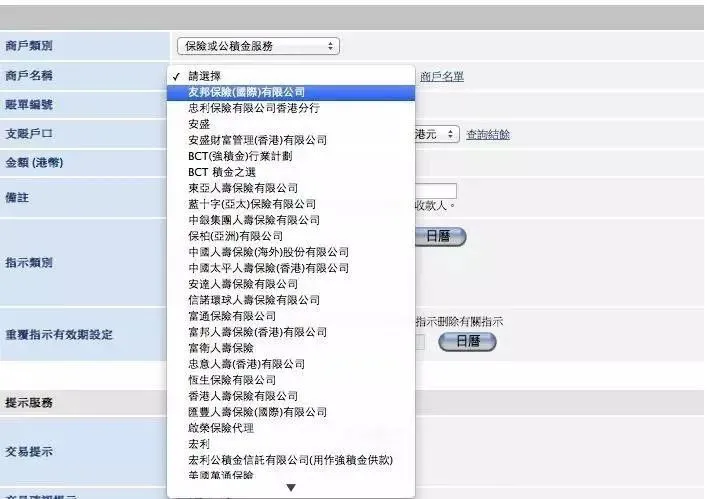Choose 安達人壽保險有限公司 option
The width and height of the screenshot is (708, 499).
click(x=291, y=284)
